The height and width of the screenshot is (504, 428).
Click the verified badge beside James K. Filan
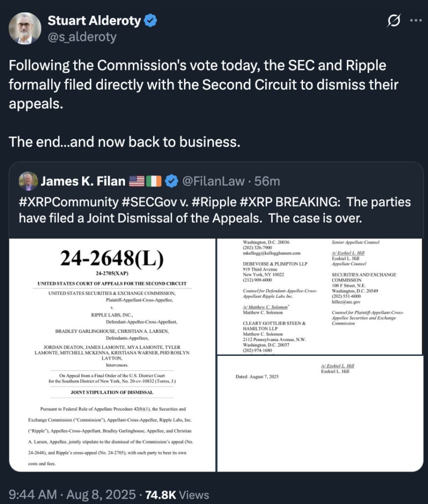(x=170, y=181)
